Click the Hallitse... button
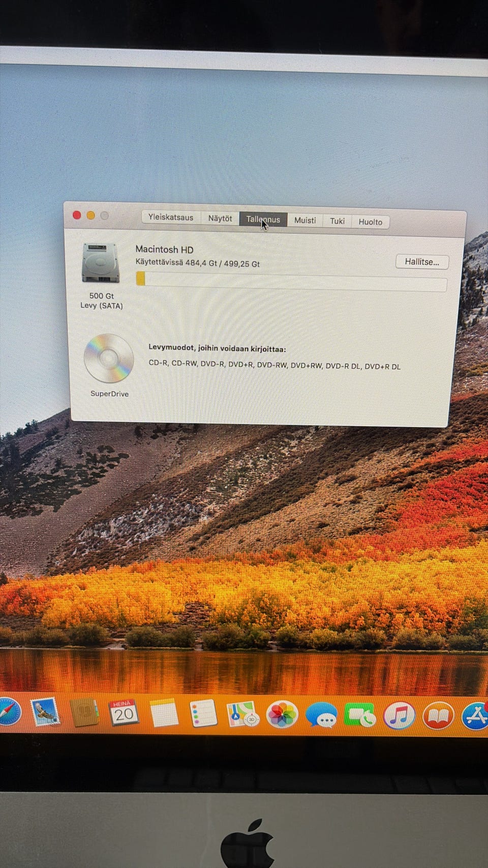Image resolution: width=488 pixels, height=868 pixels. (x=422, y=262)
